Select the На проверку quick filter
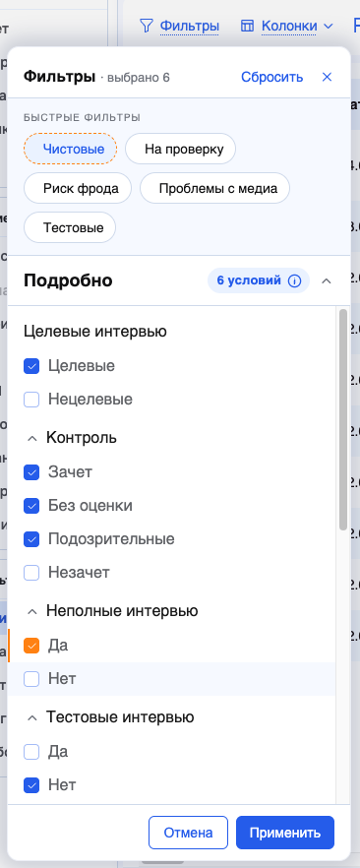The height and width of the screenshot is (868, 360). point(180,149)
